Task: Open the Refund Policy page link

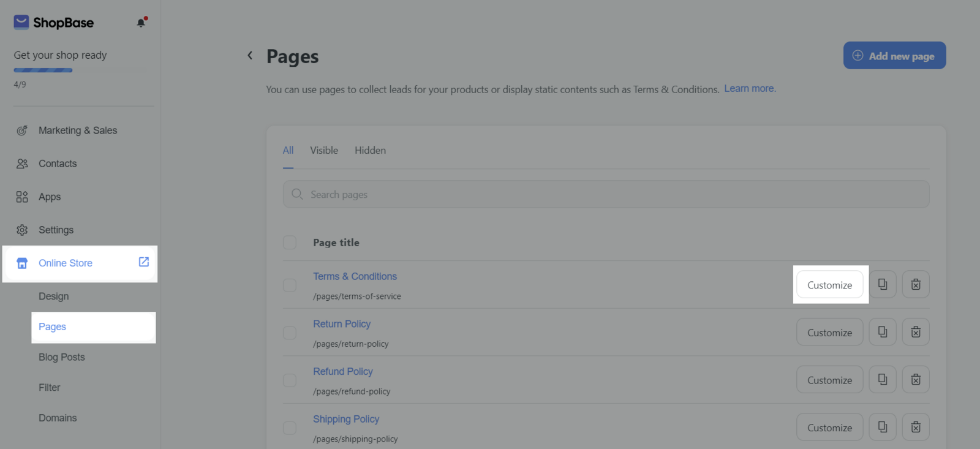Action: pos(343,371)
